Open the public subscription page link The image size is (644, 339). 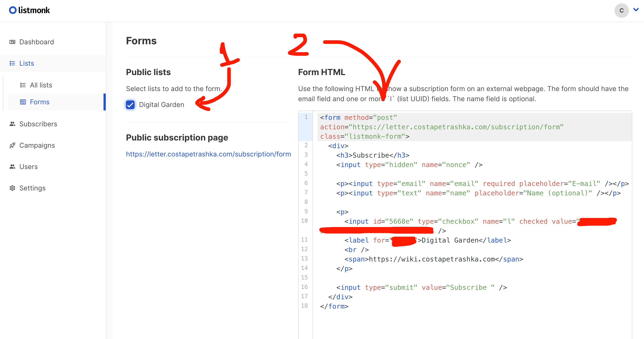point(208,154)
